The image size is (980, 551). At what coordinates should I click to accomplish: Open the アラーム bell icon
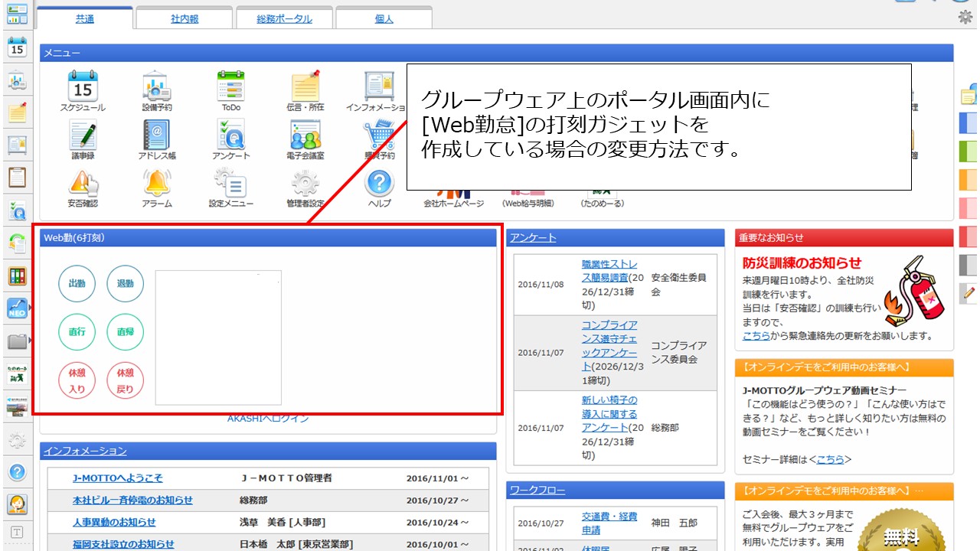[x=156, y=184]
